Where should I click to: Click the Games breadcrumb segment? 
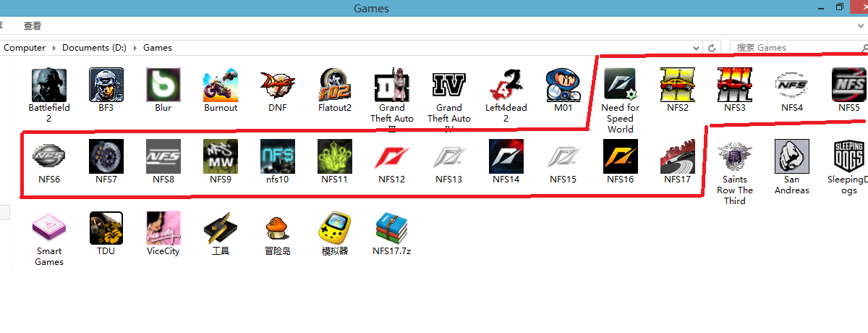pos(158,48)
